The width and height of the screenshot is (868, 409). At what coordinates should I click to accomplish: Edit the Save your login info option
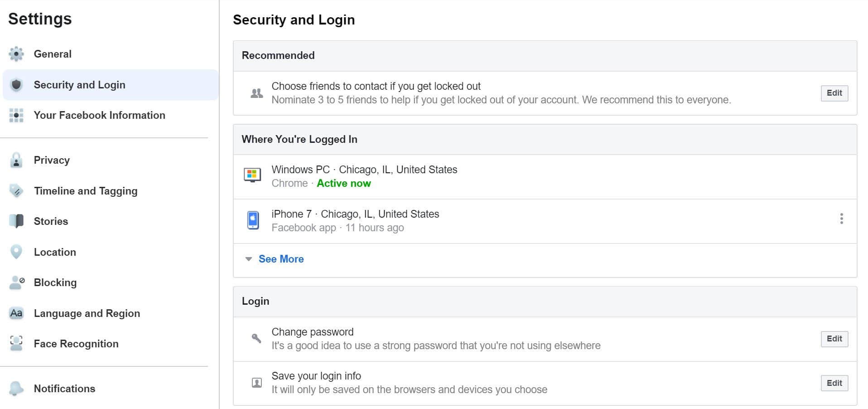[834, 383]
